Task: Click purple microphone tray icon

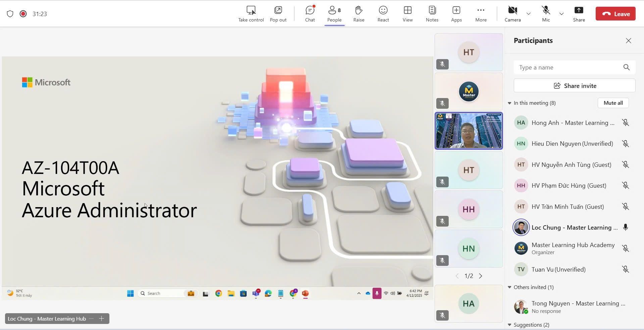Action: click(377, 293)
